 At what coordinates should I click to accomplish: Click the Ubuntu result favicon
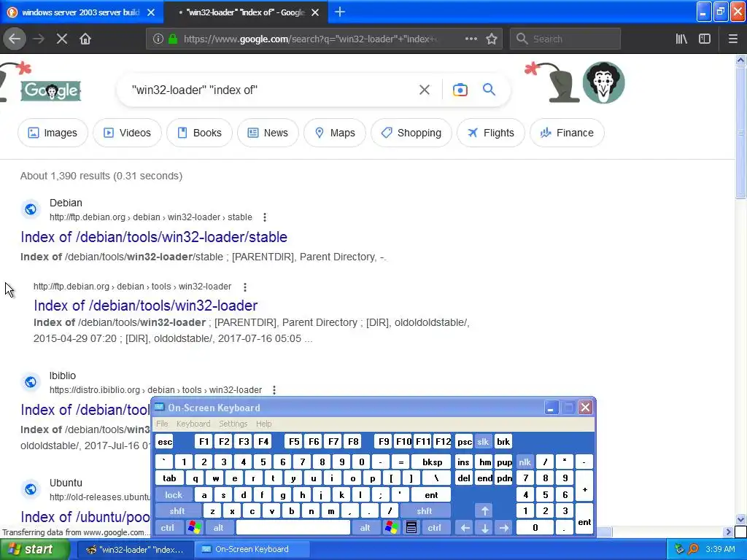point(31,489)
